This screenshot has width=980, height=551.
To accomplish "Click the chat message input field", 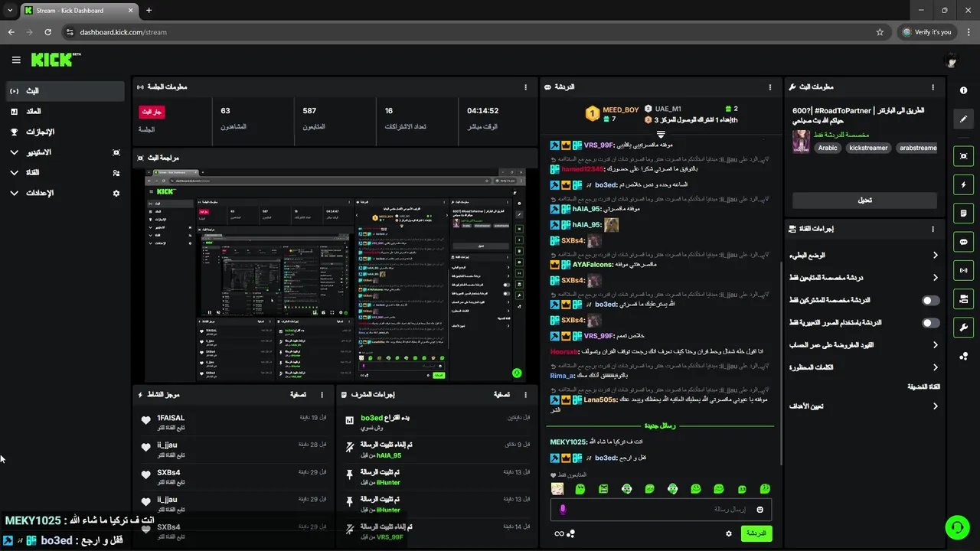I will click(661, 510).
